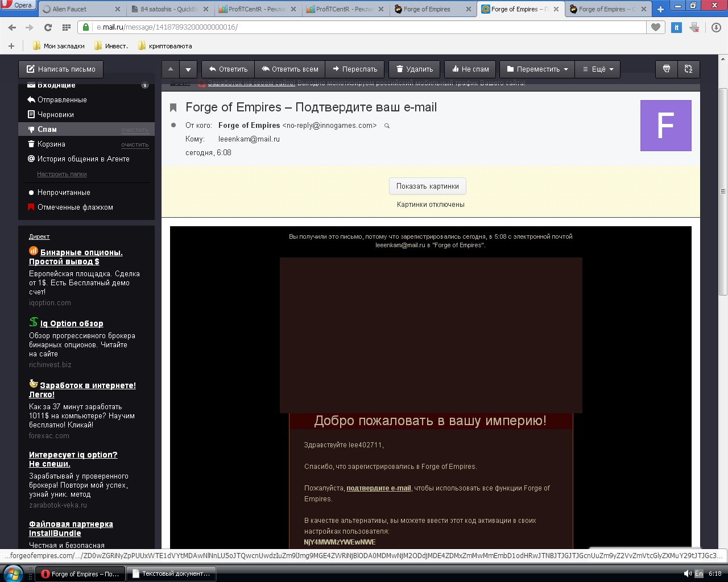Mark message as Не спам
The width and height of the screenshot is (728, 582).
470,69
